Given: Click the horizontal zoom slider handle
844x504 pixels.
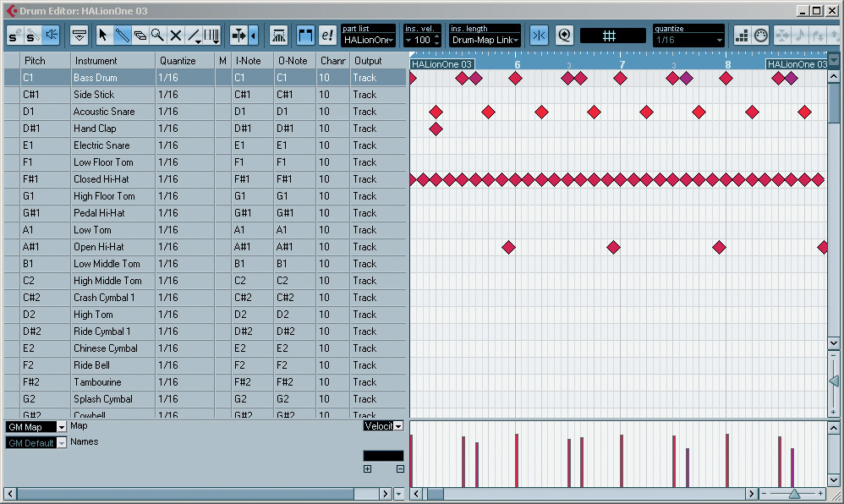Looking at the screenshot, I should tap(794, 494).
